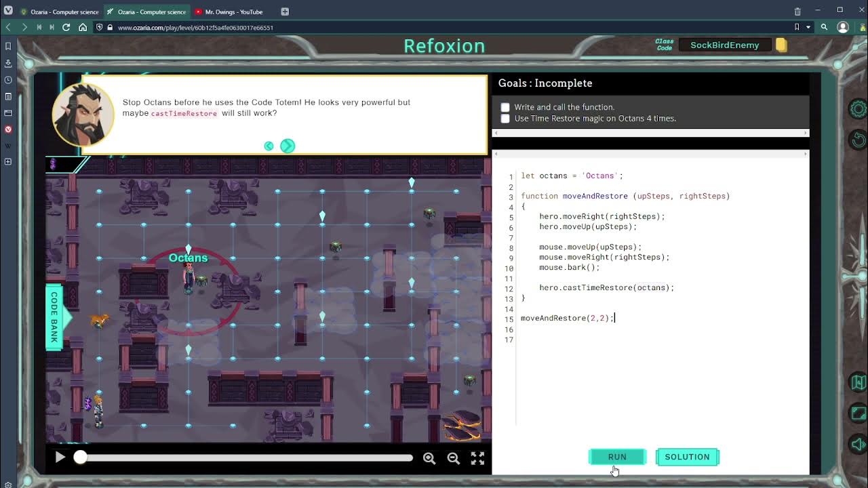
Task: Zoom in on the game view
Action: (429, 458)
